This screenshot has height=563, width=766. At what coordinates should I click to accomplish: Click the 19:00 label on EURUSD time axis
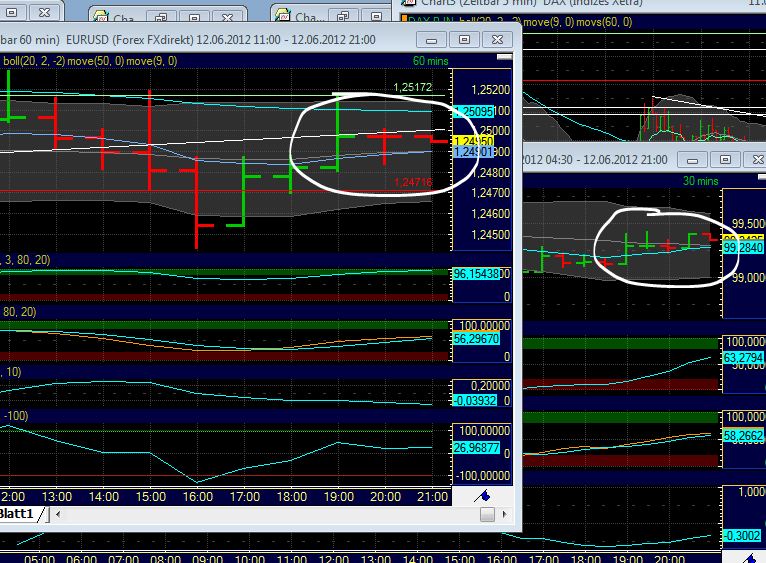(x=339, y=497)
